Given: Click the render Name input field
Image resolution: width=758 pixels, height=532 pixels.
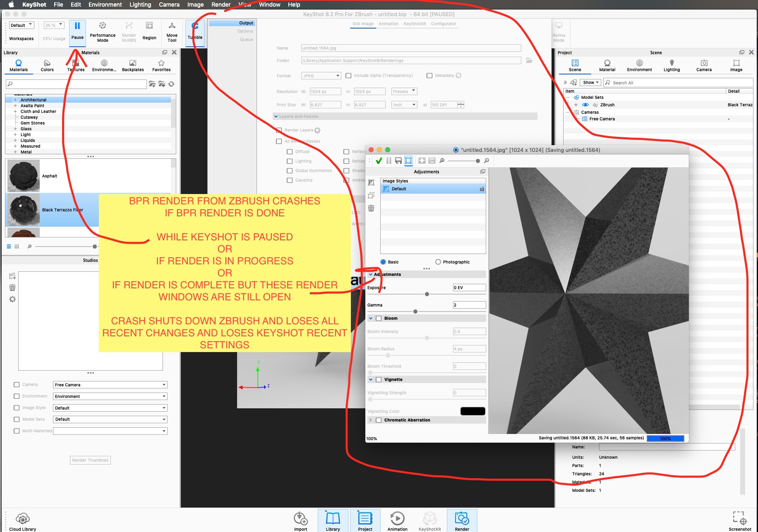Looking at the screenshot, I should point(411,48).
